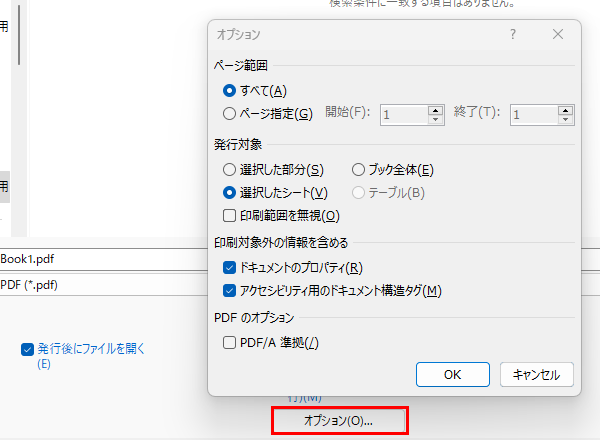
Task: Decrease the 終了(T) page spinner value
Action: click(565, 120)
